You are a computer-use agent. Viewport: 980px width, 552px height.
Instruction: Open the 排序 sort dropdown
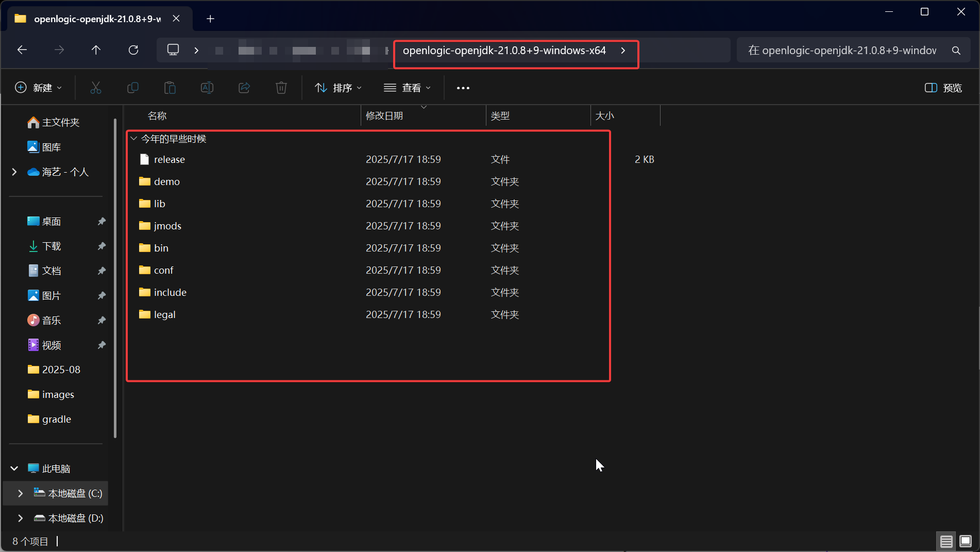(338, 88)
